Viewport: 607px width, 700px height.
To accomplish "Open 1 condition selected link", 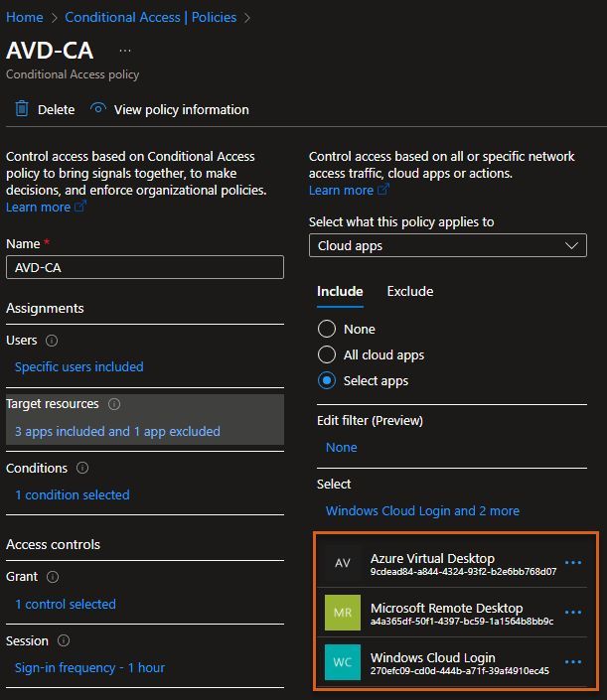I will pyautogui.click(x=73, y=494).
